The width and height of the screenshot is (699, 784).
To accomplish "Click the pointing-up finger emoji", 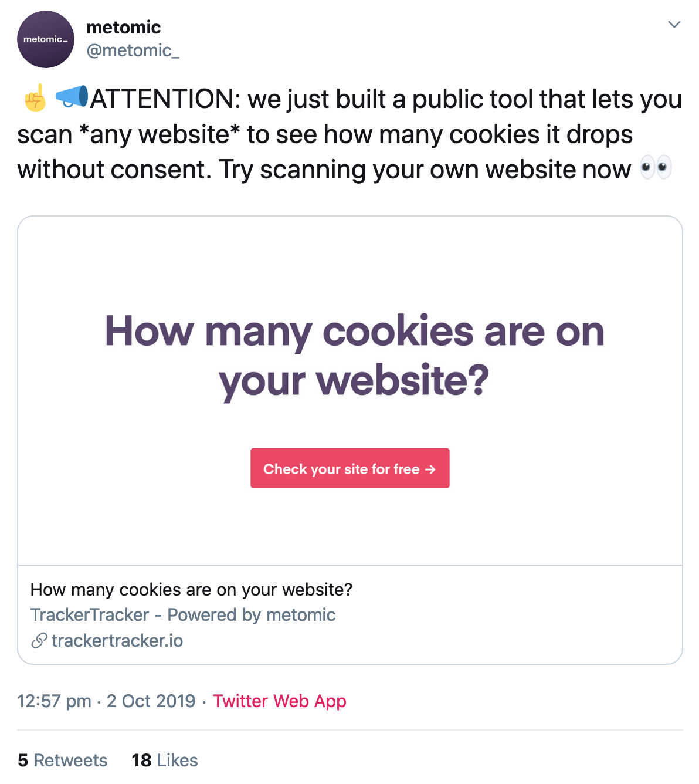I will click(x=35, y=97).
